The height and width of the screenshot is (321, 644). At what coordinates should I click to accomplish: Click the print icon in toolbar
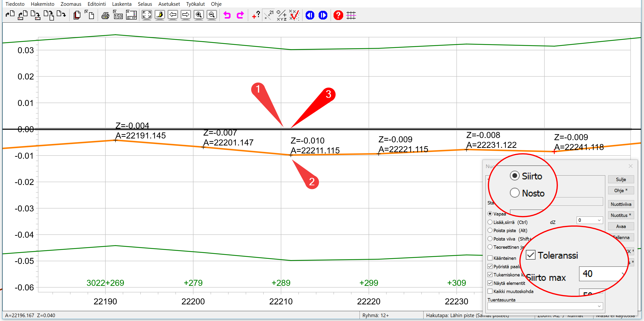click(x=105, y=15)
